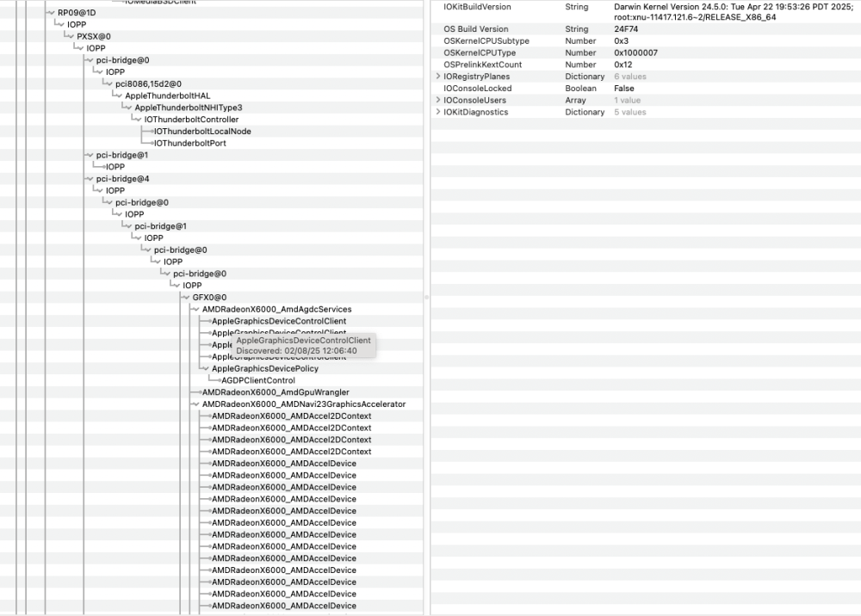The height and width of the screenshot is (616, 861).
Task: Collapse the IOThunderboltController chevron
Action: tap(137, 120)
